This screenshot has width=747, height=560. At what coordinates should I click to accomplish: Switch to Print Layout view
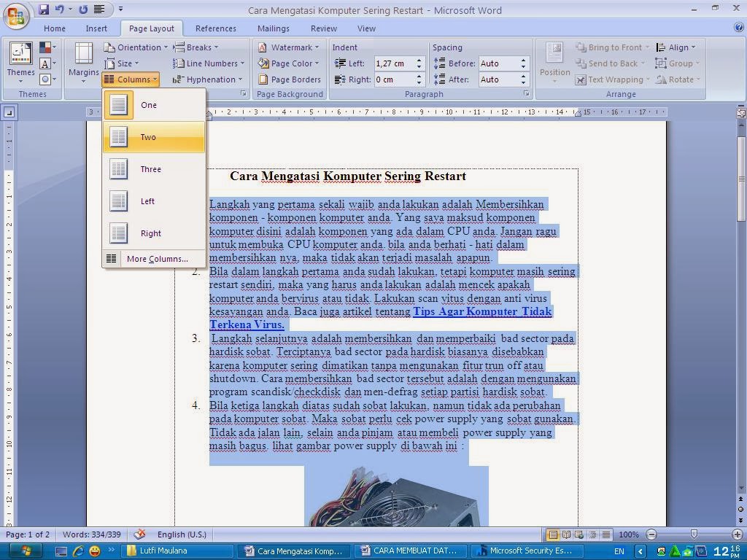[553, 534]
